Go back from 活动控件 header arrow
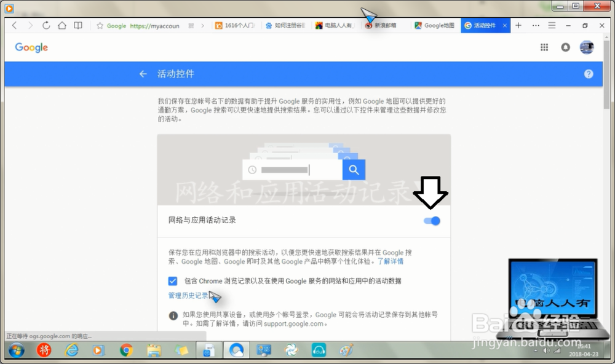 143,74
